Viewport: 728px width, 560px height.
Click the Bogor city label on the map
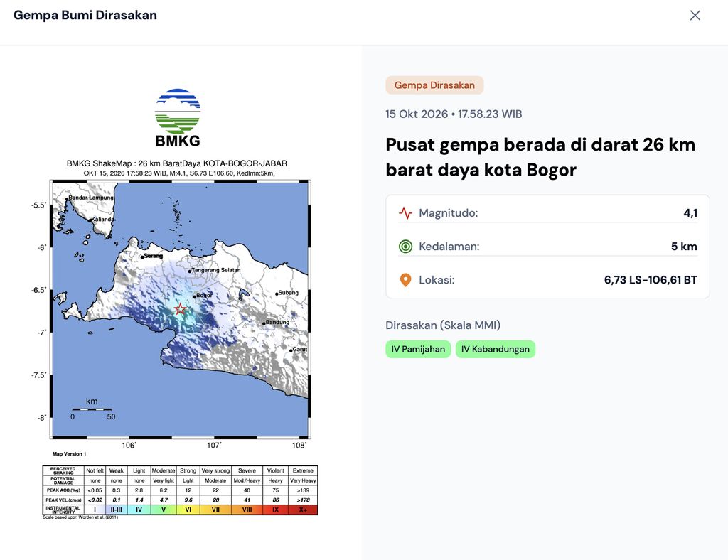click(204, 295)
